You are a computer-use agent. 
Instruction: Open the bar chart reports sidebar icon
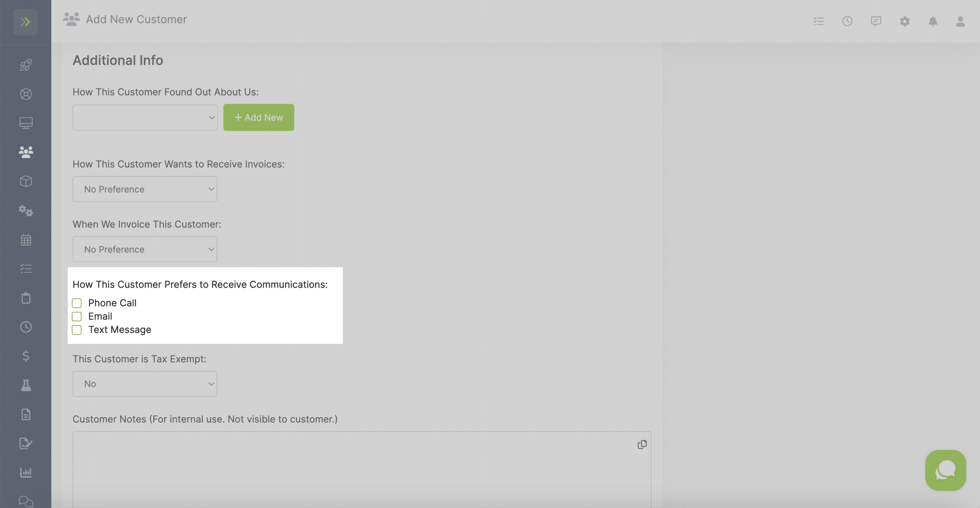pos(26,472)
